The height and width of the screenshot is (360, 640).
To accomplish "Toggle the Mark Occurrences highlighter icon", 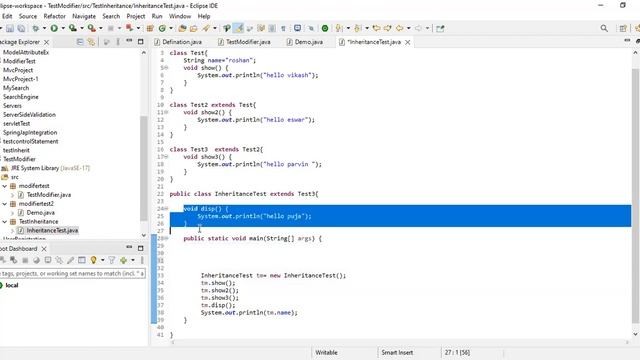I will tap(238, 28).
